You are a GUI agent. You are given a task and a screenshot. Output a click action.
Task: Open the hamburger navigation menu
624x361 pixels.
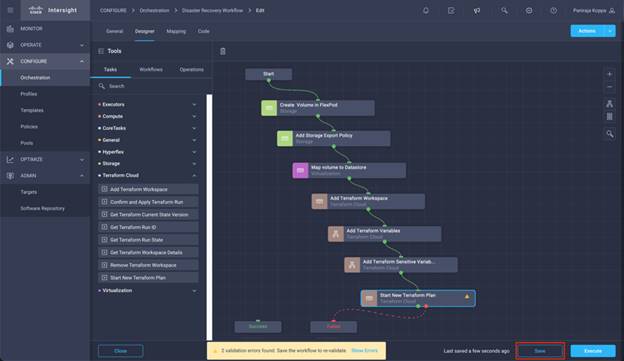coord(10,10)
